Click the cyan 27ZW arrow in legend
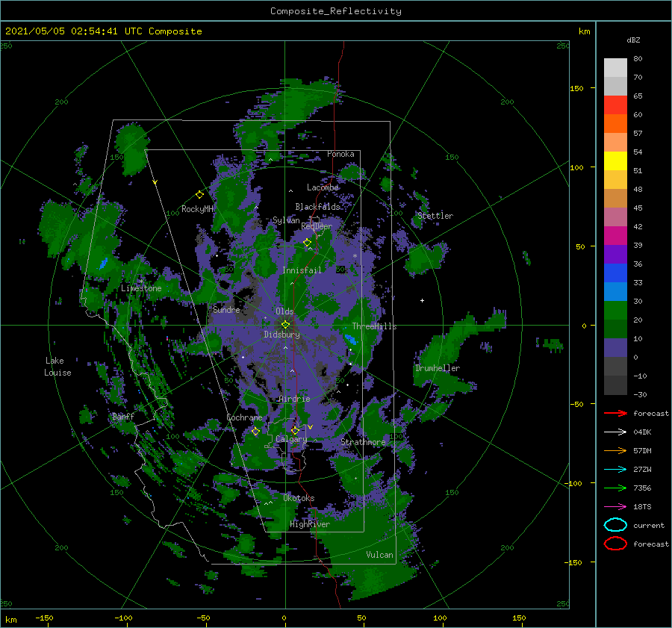 pyautogui.click(x=615, y=470)
